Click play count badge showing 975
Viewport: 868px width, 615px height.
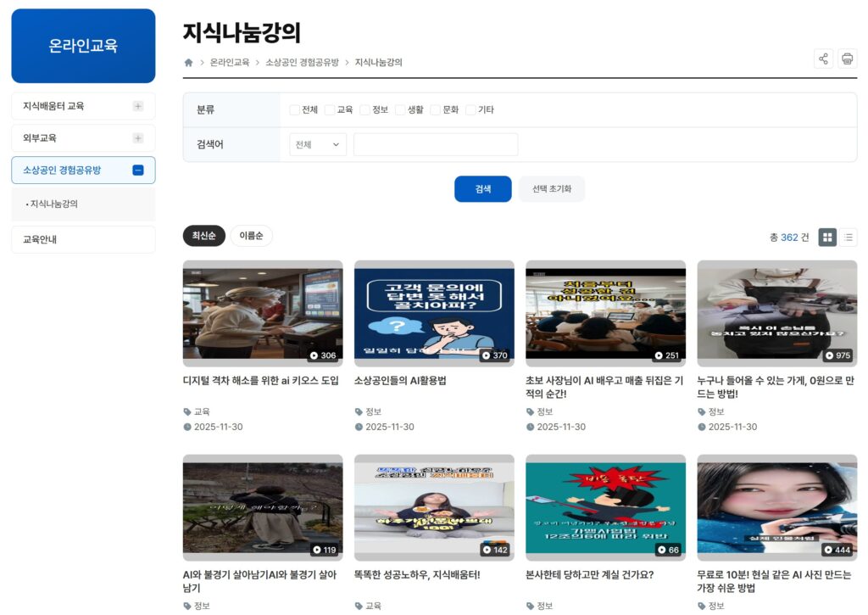(838, 355)
